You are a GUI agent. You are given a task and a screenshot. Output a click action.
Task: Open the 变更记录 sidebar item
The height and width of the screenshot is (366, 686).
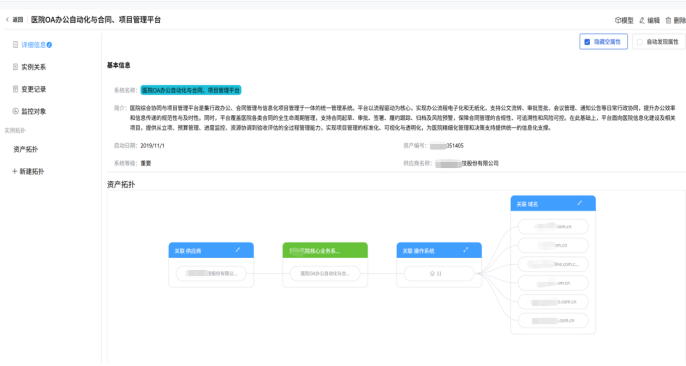(30, 89)
